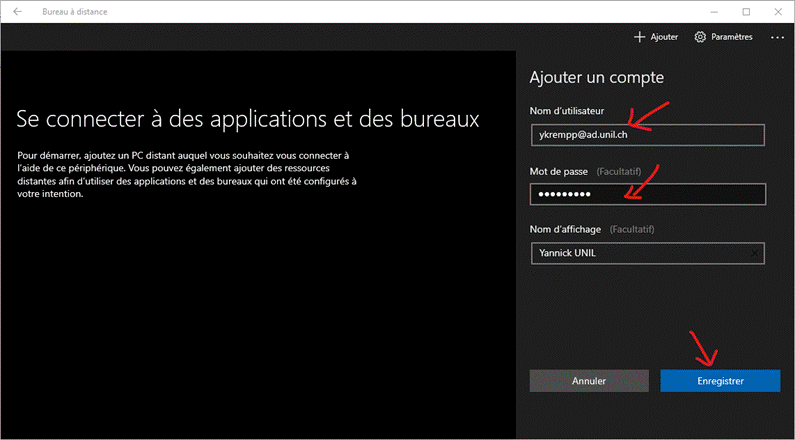Click into the Mot de passe field
Image resolution: width=795 pixels, height=440 pixels.
click(646, 193)
